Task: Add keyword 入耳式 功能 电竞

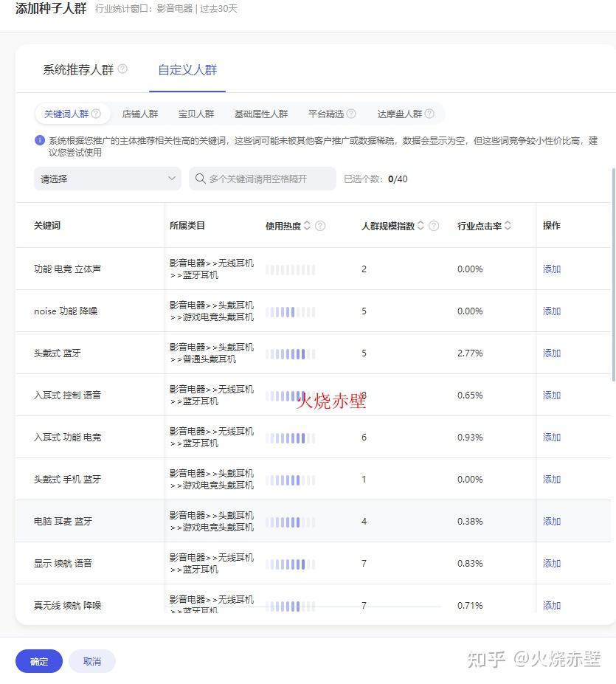Action: tap(552, 437)
